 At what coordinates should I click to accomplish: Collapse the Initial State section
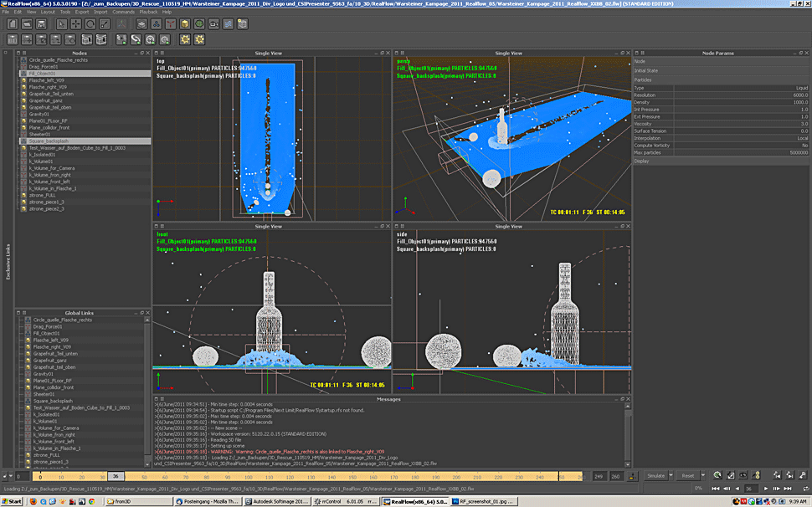(645, 70)
